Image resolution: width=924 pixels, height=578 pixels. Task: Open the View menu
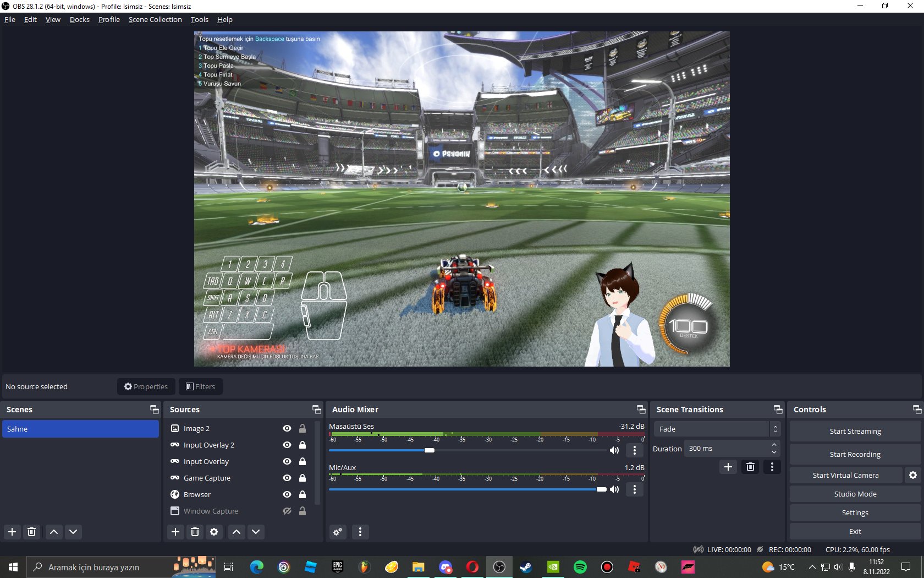coord(53,20)
